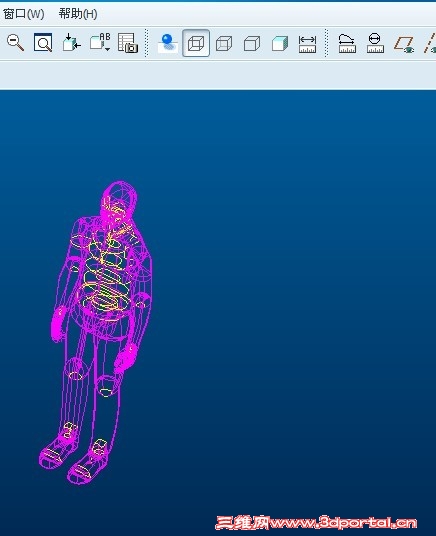Image resolution: width=436 pixels, height=536 pixels.
Task: Open the 帮助(H) menu
Action: click(78, 14)
